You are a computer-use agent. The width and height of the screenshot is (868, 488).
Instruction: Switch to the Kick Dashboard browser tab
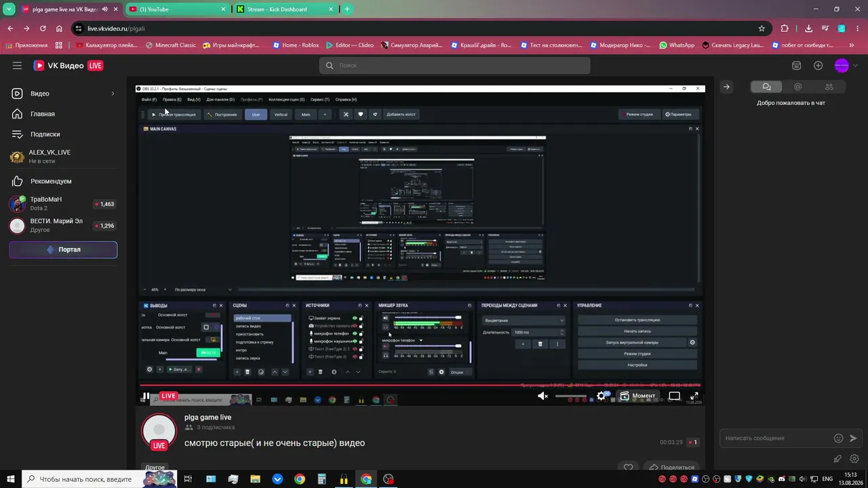click(x=286, y=9)
